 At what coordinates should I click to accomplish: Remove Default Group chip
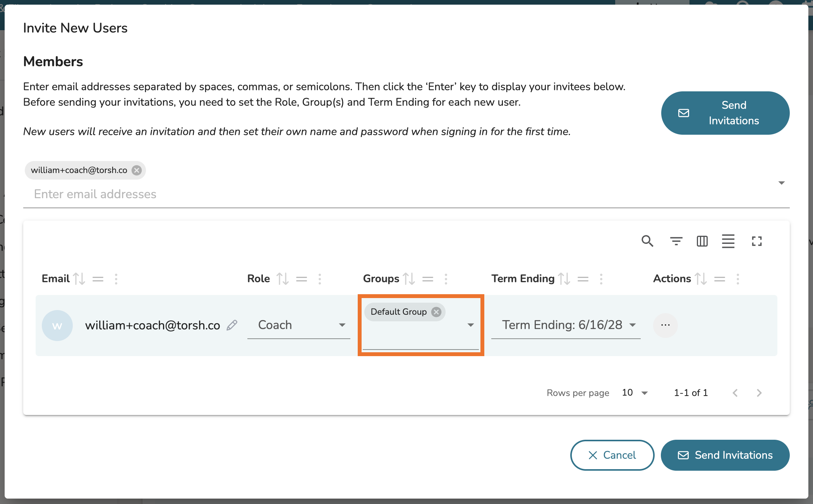pos(436,312)
